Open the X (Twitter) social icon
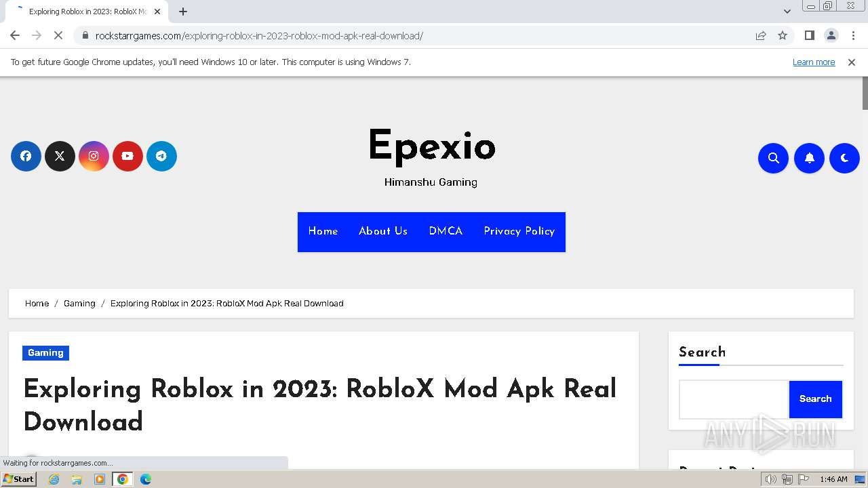The width and height of the screenshot is (868, 488). [x=60, y=156]
